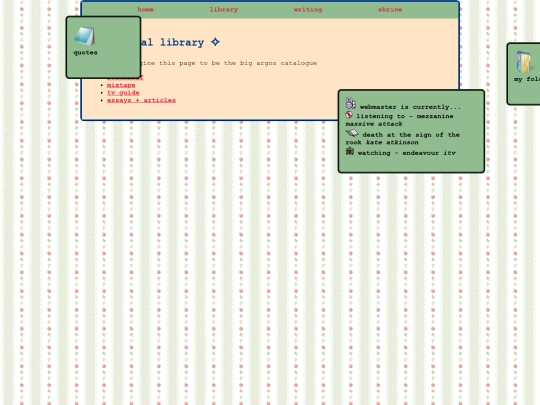
Task: Click the bunny icon beside webmaster status
Action: (351, 103)
